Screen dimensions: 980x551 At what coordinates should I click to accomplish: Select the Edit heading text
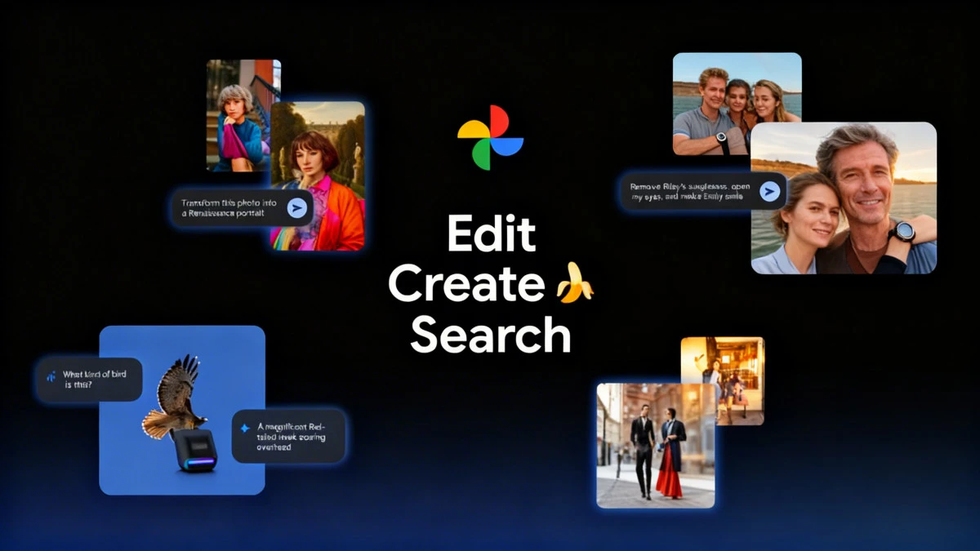pyautogui.click(x=490, y=236)
